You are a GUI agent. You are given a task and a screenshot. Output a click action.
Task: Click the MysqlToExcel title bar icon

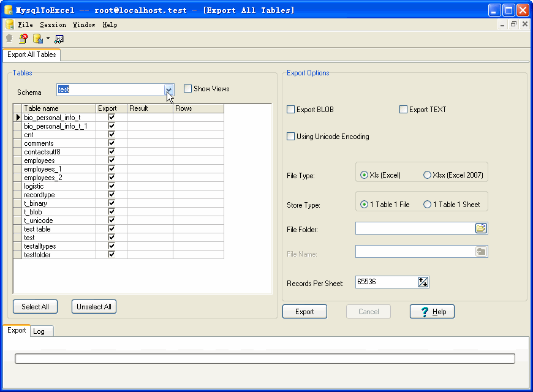9,10
